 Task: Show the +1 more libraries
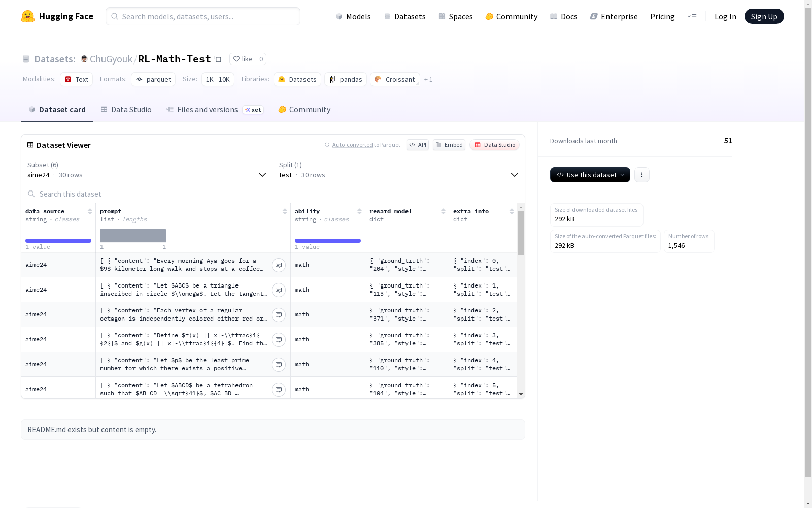click(x=428, y=79)
